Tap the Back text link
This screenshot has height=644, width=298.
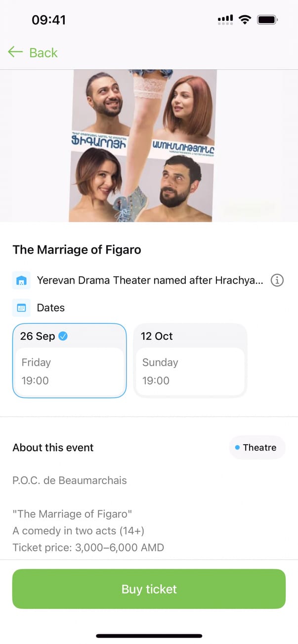(43, 52)
